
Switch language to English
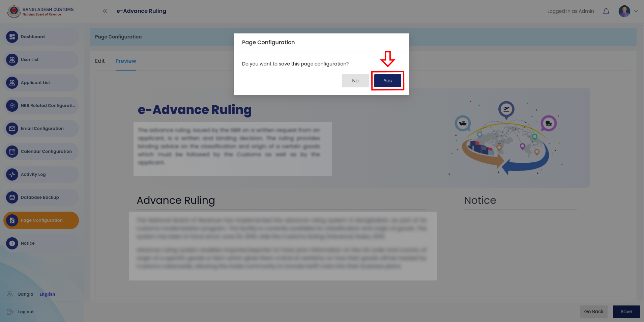(x=47, y=294)
